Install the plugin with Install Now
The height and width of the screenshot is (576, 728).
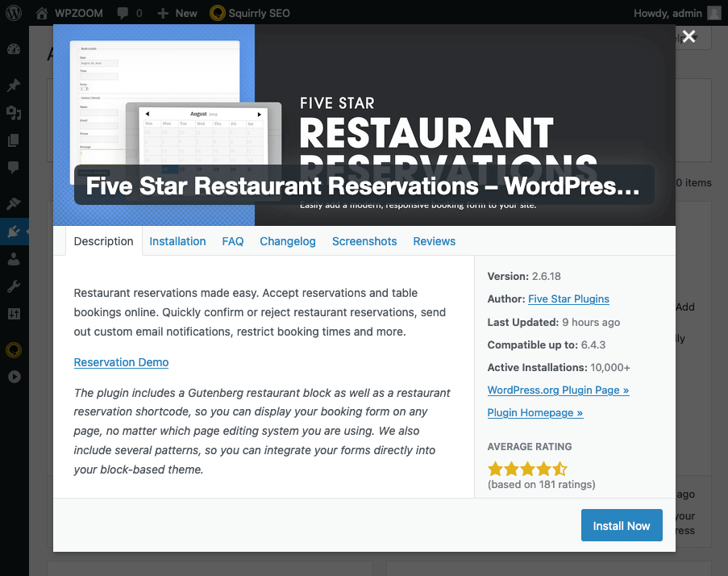tap(622, 525)
